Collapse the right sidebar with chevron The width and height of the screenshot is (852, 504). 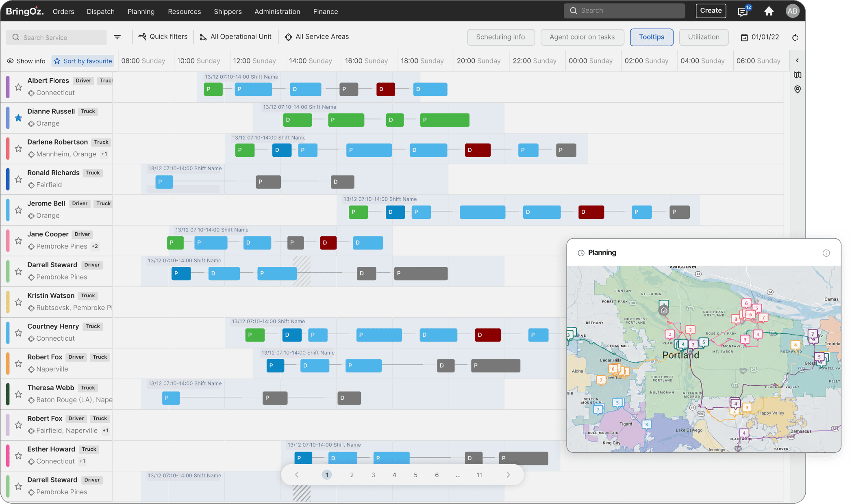797,61
